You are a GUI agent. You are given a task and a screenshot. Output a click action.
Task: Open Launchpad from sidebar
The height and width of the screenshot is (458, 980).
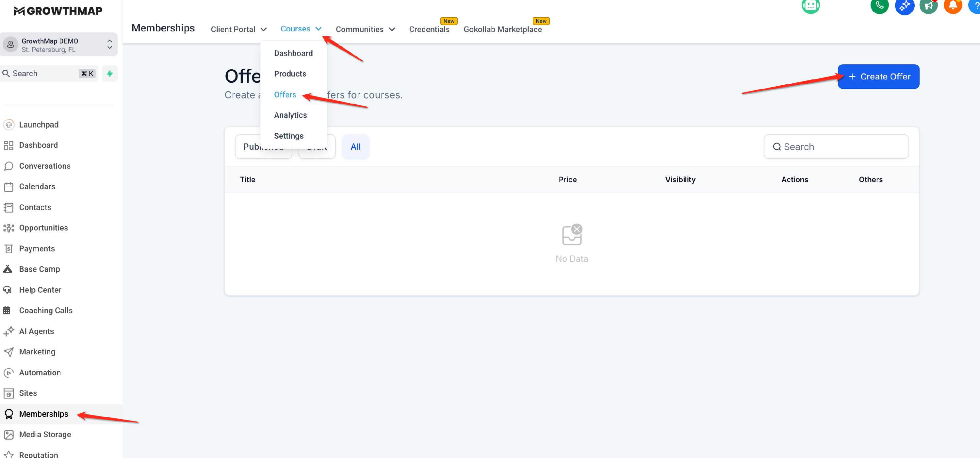pyautogui.click(x=39, y=125)
